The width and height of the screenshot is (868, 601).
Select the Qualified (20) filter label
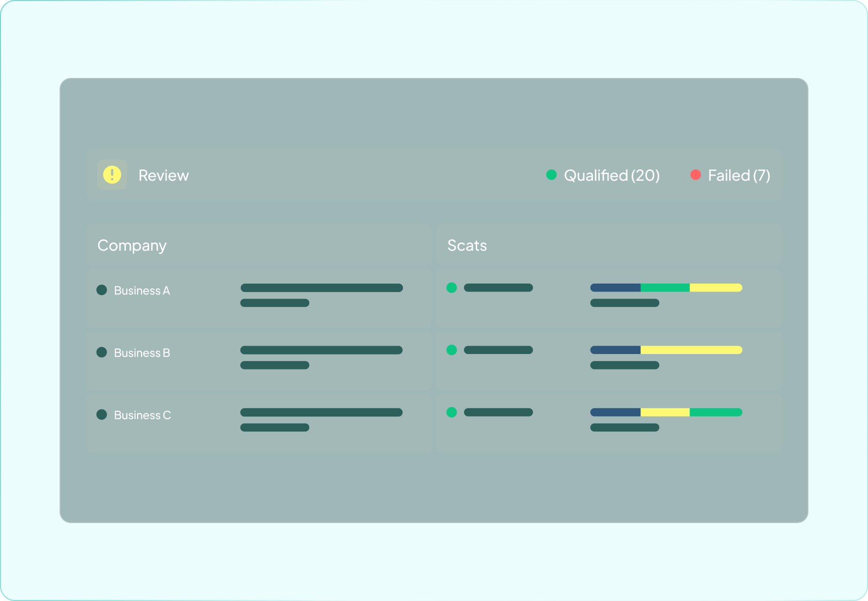612,176
